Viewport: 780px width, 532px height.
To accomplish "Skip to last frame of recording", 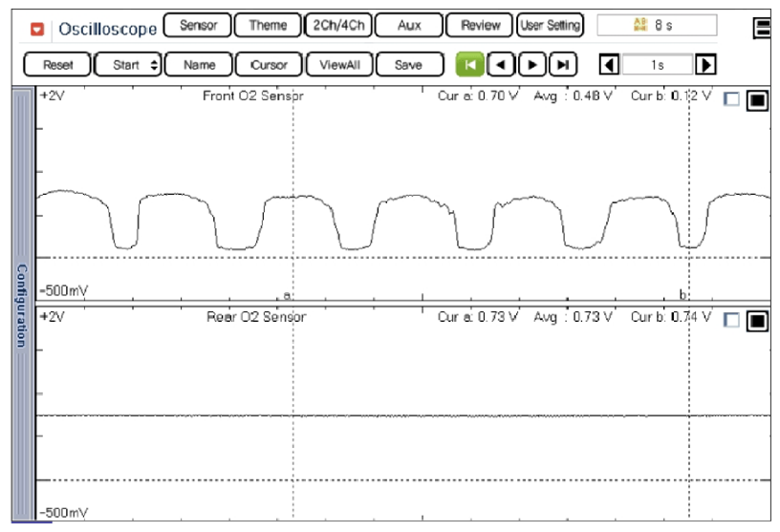I will click(564, 65).
